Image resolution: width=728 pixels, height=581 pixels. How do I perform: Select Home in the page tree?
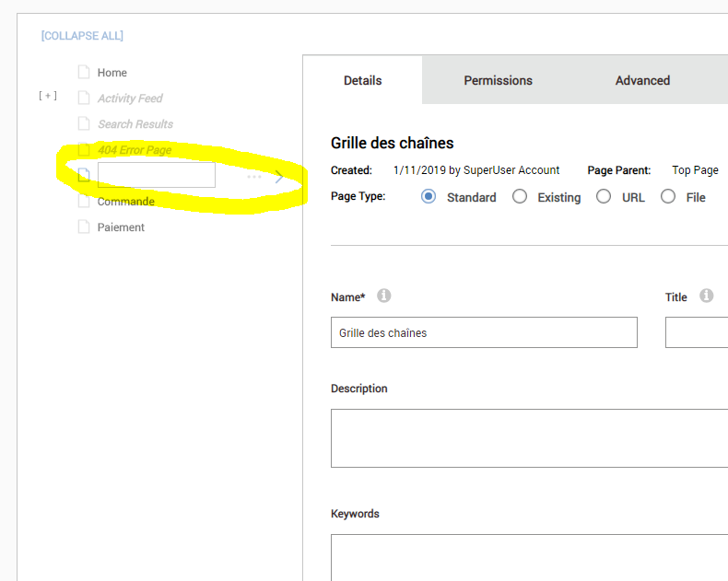(112, 73)
